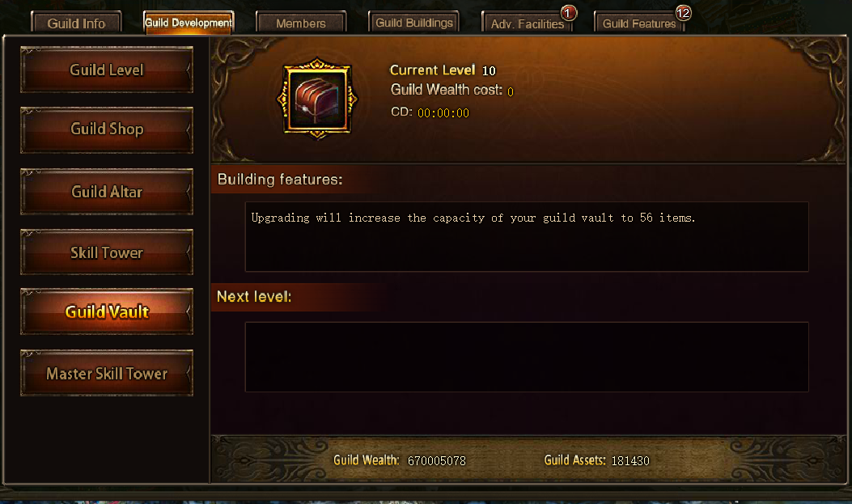Select the Guild Vault button

(x=107, y=311)
